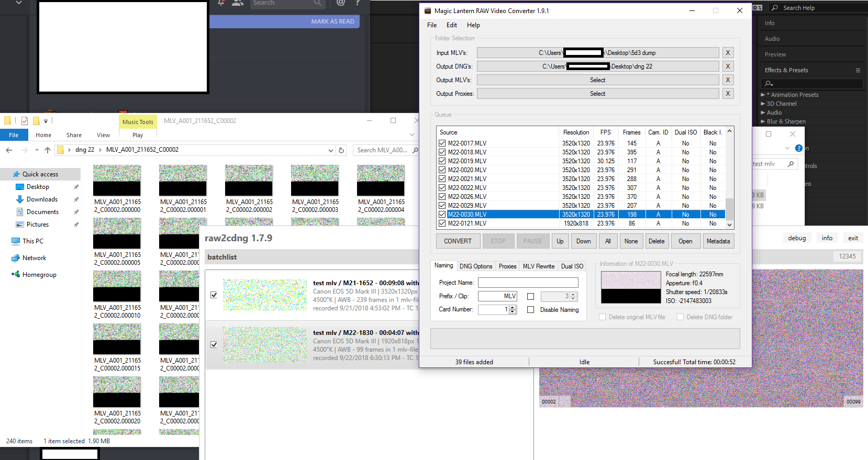Refresh the File Explorer address bar

(341, 150)
